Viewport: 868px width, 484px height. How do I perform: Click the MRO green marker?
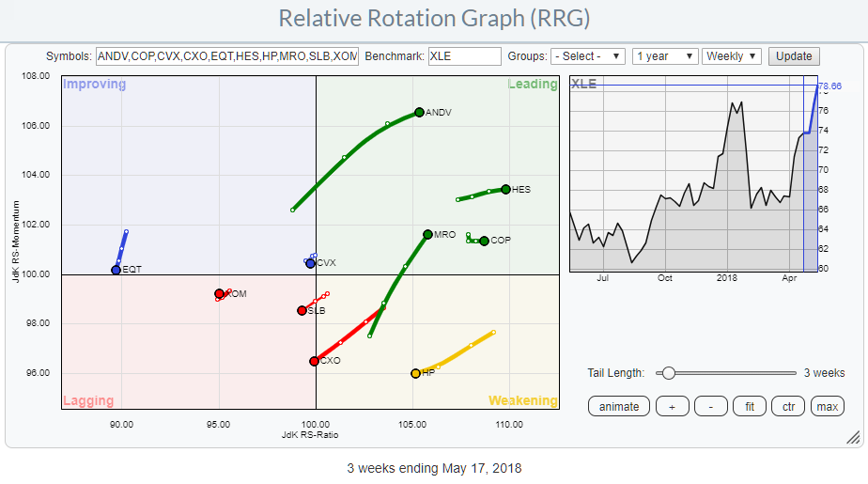tap(427, 234)
